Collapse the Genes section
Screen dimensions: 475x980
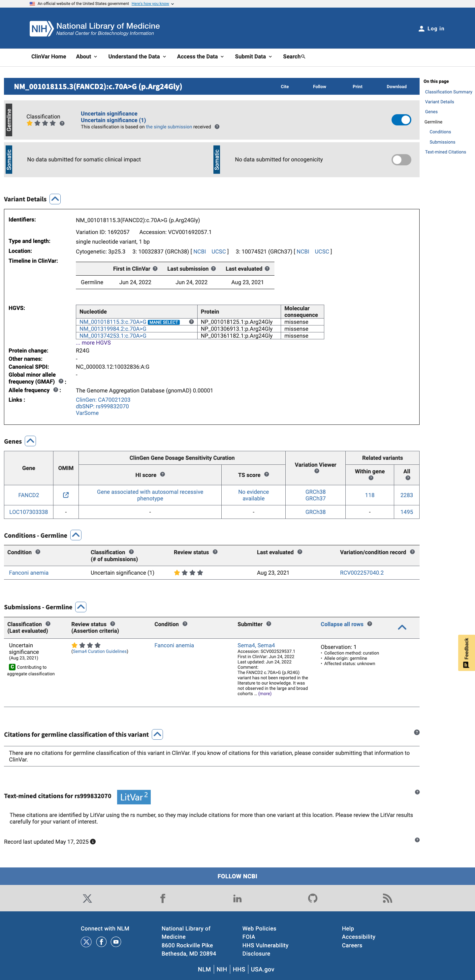30,441
